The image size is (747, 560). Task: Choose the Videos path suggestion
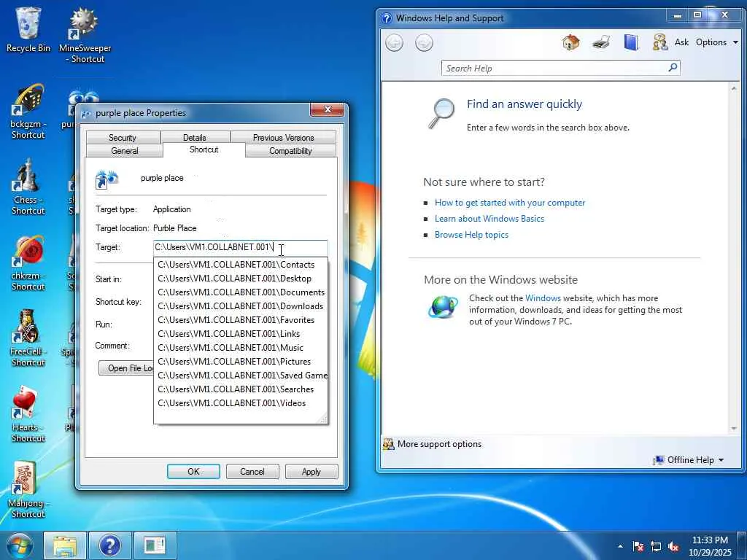tap(241, 402)
